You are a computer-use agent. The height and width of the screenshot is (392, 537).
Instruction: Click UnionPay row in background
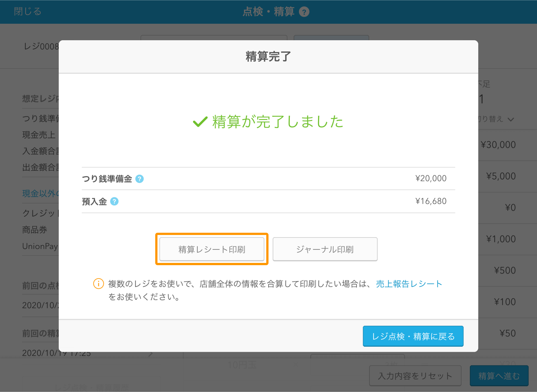(40, 246)
